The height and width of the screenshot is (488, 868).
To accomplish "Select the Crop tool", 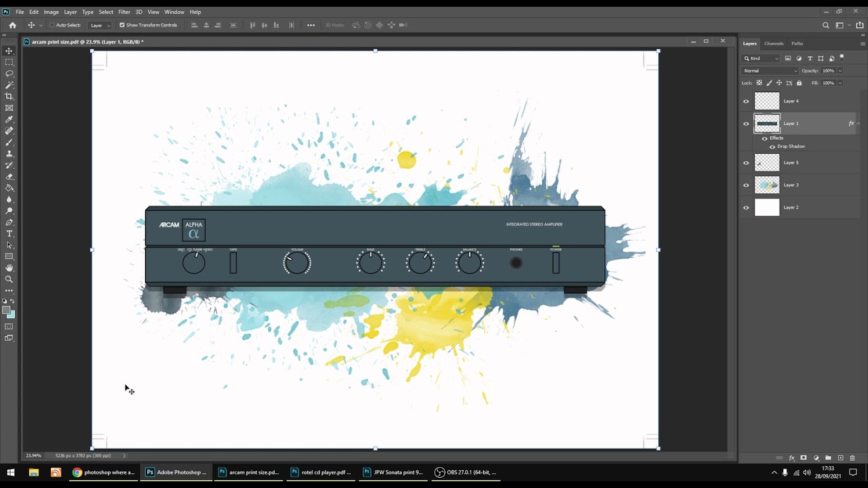I will pos(9,96).
